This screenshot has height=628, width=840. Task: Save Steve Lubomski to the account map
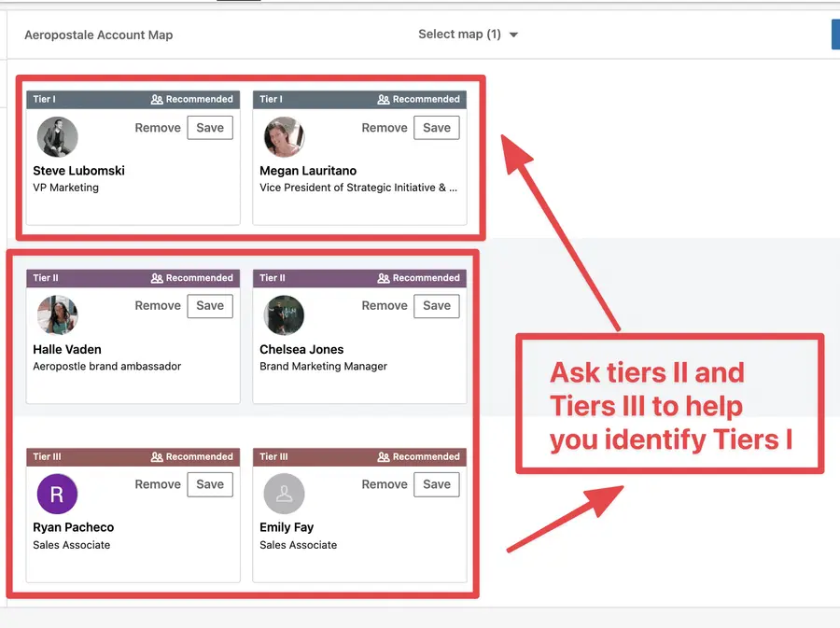(x=209, y=128)
